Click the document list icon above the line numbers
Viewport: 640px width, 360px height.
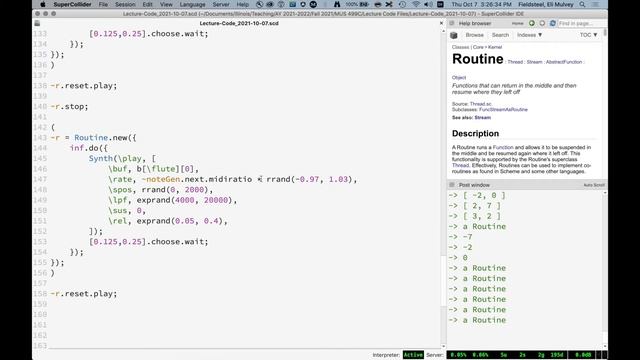[37, 23]
